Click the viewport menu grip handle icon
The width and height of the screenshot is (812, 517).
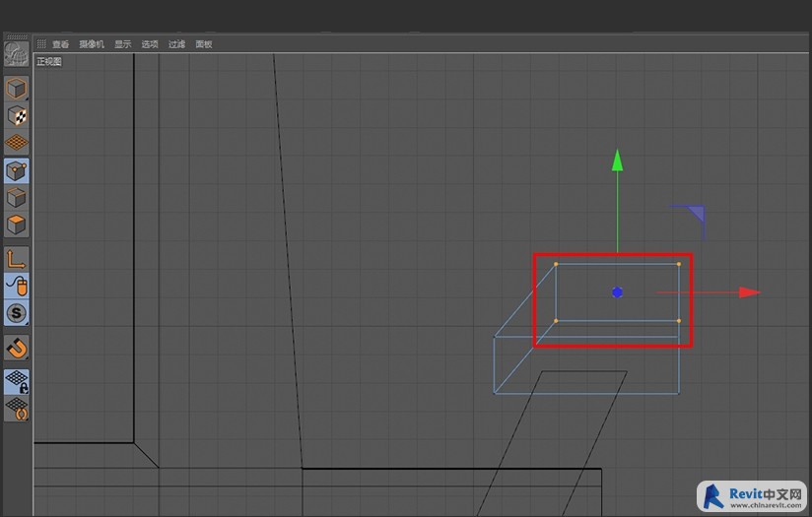point(41,44)
